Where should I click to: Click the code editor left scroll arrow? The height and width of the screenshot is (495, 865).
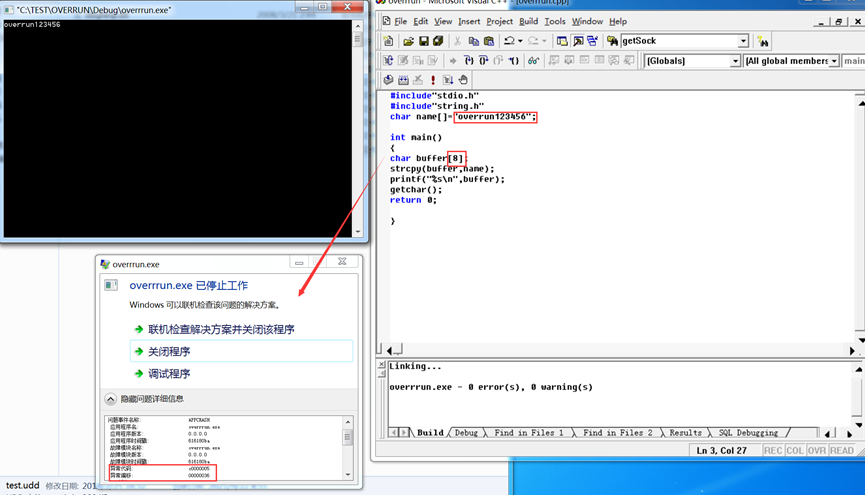[x=389, y=350]
